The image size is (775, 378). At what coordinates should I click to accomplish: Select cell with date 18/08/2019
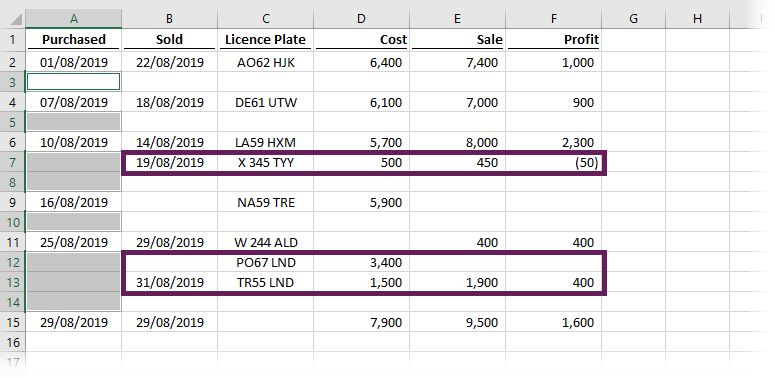pos(169,102)
